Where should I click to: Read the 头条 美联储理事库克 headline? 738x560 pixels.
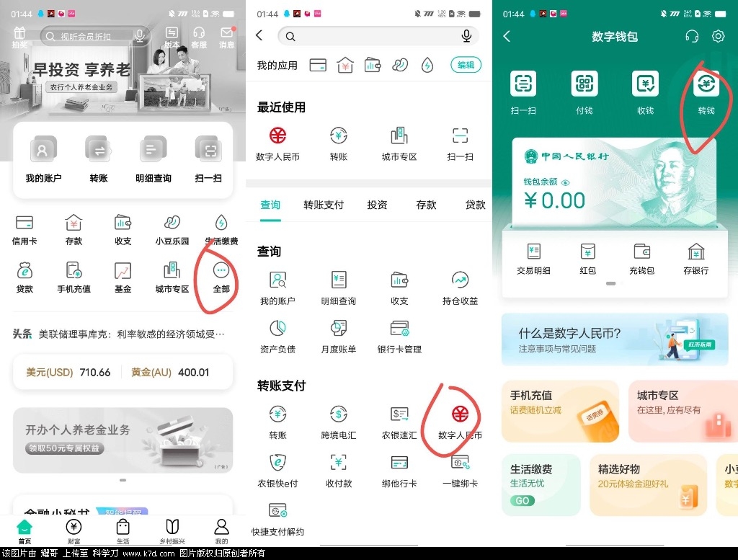(119, 334)
